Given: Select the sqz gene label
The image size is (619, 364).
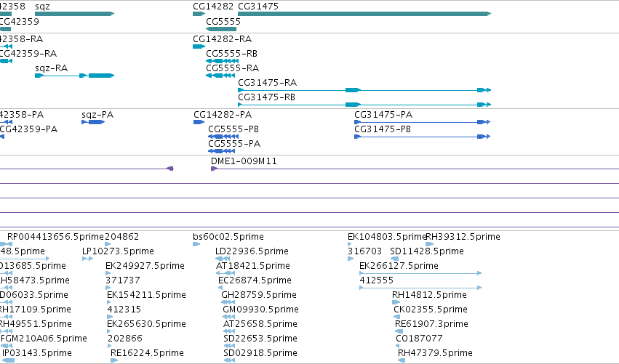Looking at the screenshot, I should [43, 7].
